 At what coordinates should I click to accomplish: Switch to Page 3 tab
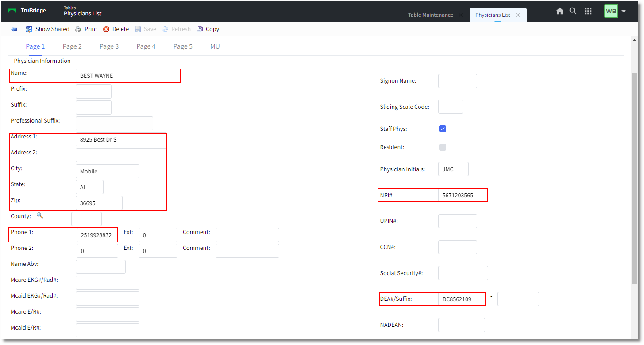[x=109, y=46]
